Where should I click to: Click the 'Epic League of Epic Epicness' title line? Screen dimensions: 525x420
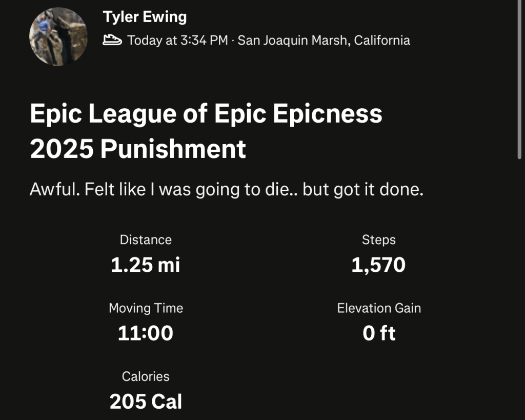coord(206,114)
